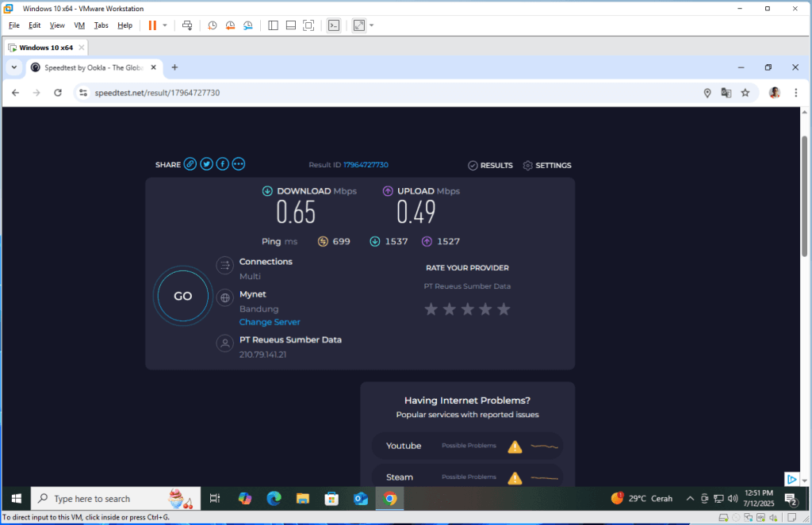The image size is (812, 525).
Task: Open Microsoft Edge from taskbar
Action: (274, 499)
